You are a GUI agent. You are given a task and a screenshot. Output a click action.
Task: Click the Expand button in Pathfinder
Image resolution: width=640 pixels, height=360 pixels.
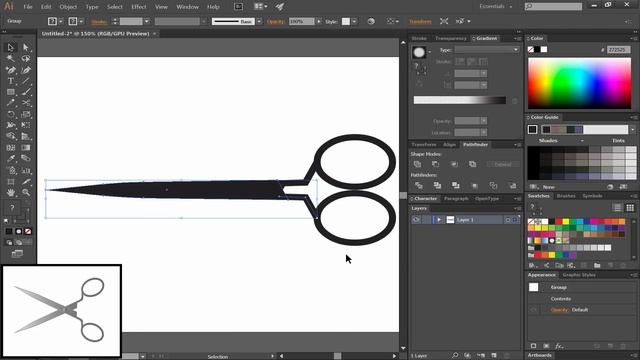(503, 164)
